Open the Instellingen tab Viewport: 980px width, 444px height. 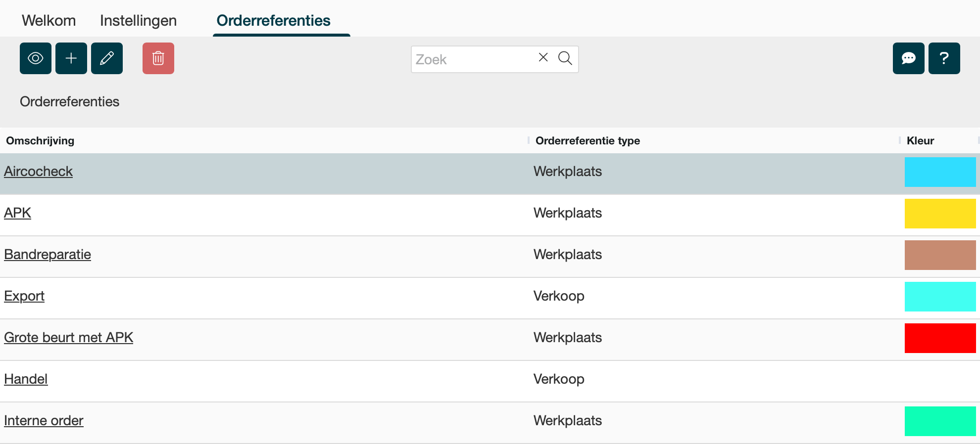click(x=138, y=20)
